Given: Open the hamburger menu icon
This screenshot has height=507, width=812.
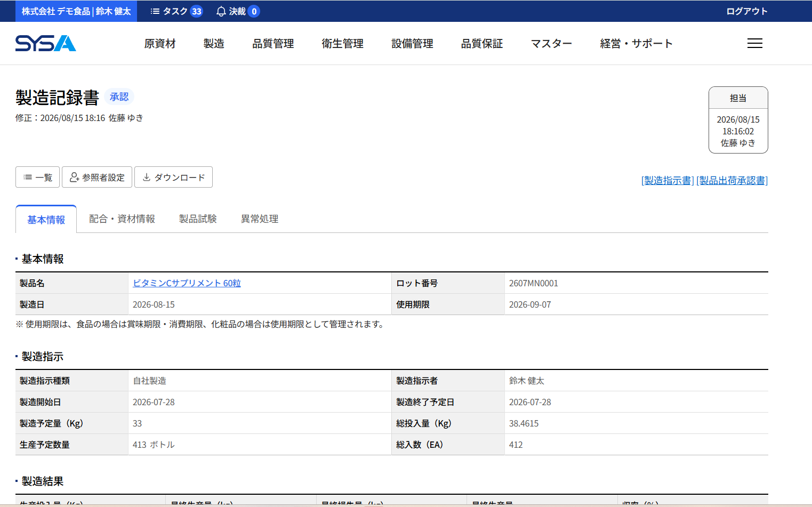Looking at the screenshot, I should click(754, 44).
